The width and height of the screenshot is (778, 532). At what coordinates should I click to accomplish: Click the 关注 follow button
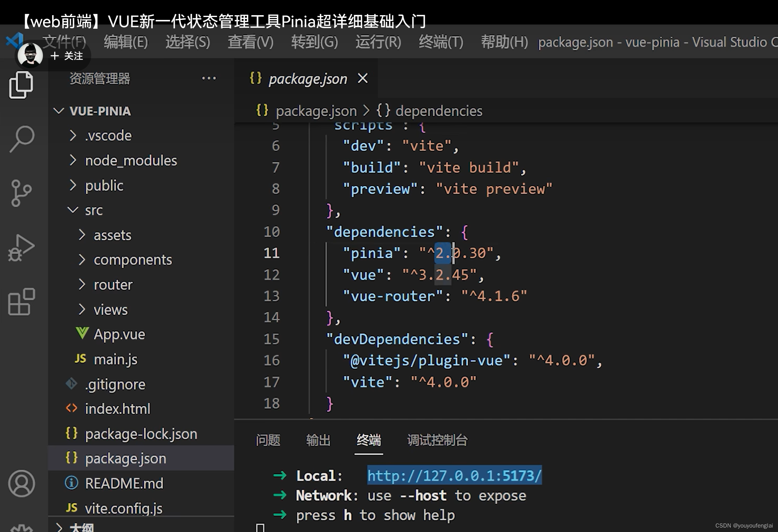pos(67,56)
